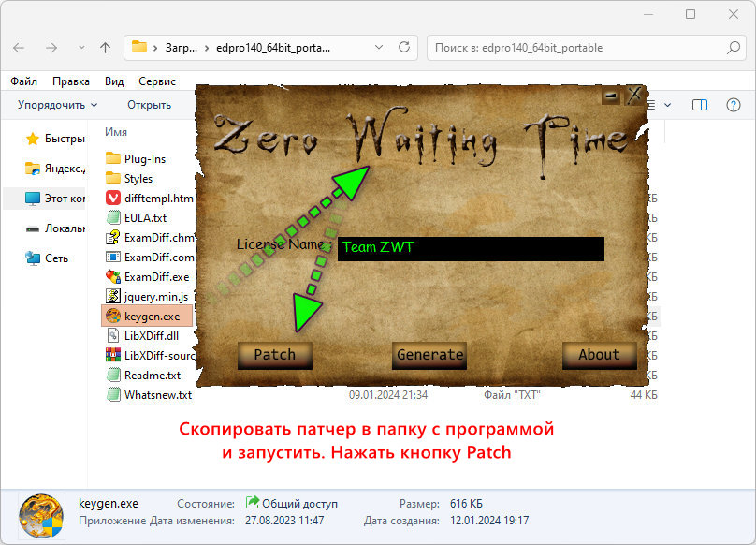Click the keygen.exe thumbnail in details pane
The image size is (756, 545).
41,516
